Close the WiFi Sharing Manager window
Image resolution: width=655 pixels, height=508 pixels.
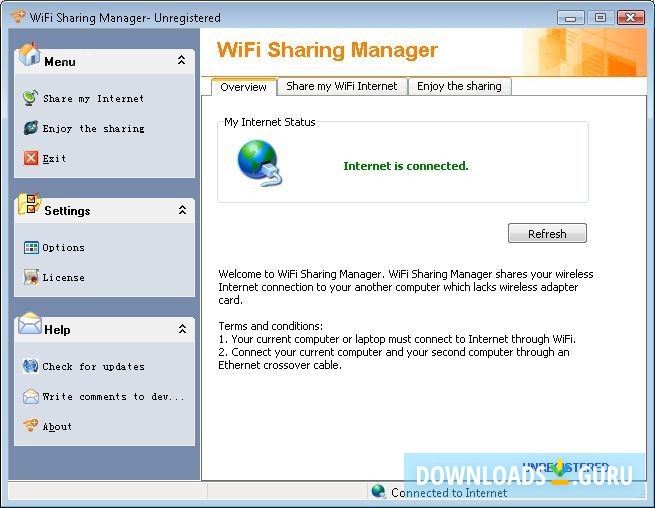[x=630, y=18]
